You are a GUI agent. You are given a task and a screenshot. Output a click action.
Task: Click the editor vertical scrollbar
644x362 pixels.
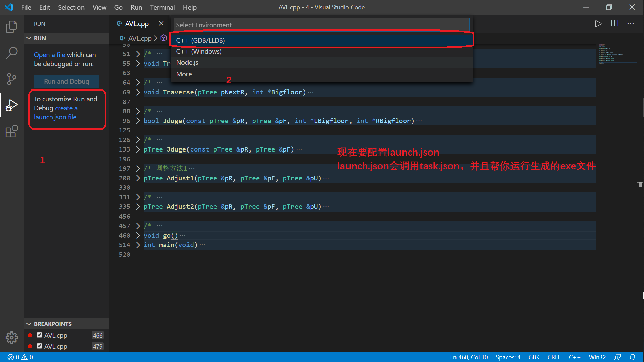click(x=640, y=198)
